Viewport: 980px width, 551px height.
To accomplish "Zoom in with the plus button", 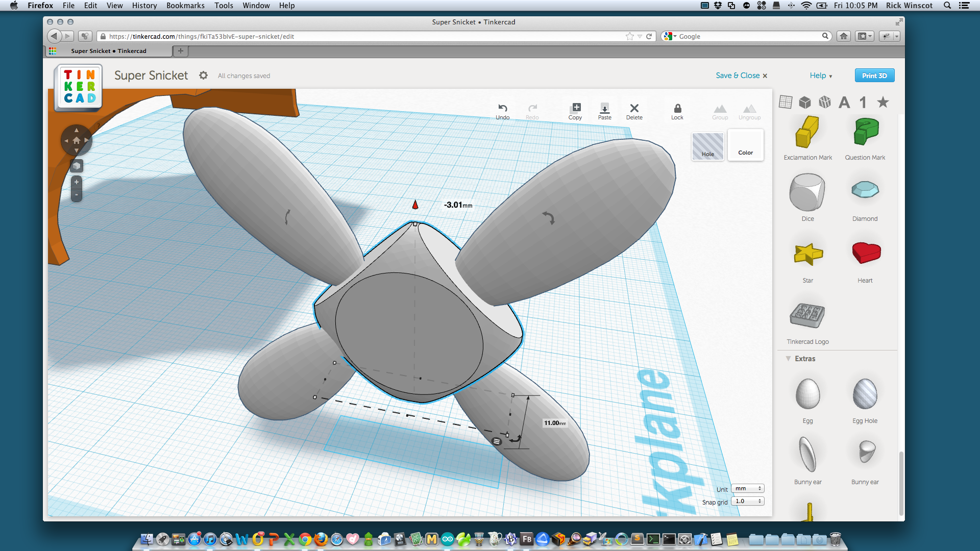I will coord(77,182).
